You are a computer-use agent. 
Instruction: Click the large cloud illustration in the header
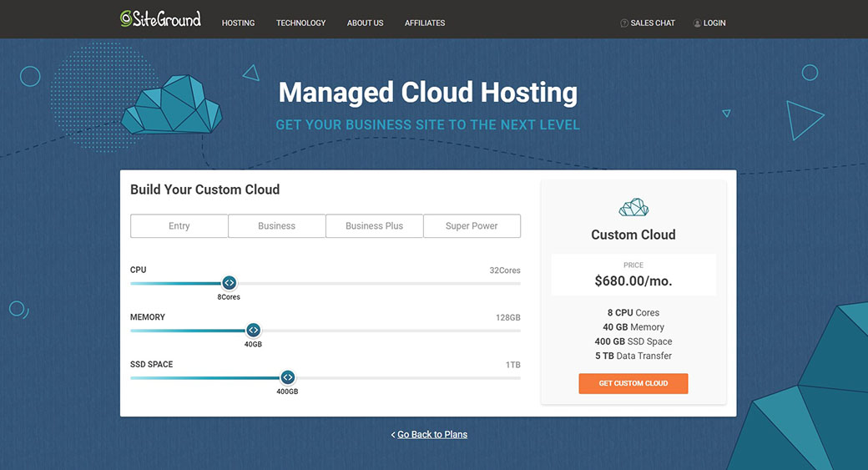click(171, 104)
